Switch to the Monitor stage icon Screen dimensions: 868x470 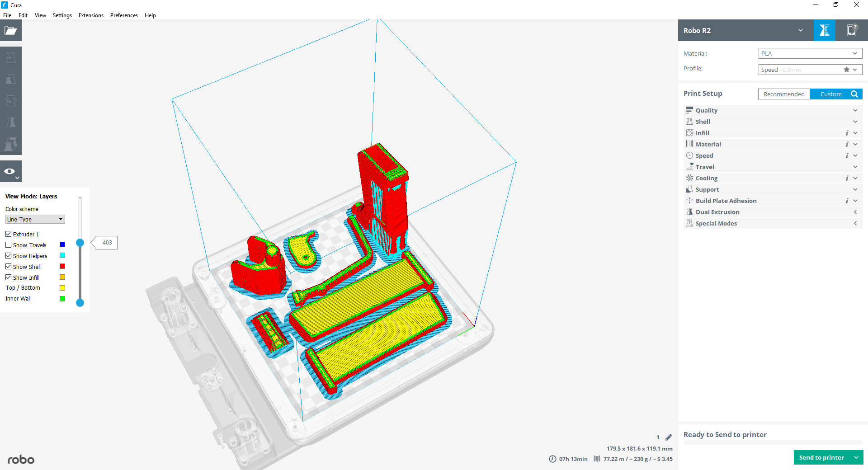point(852,30)
